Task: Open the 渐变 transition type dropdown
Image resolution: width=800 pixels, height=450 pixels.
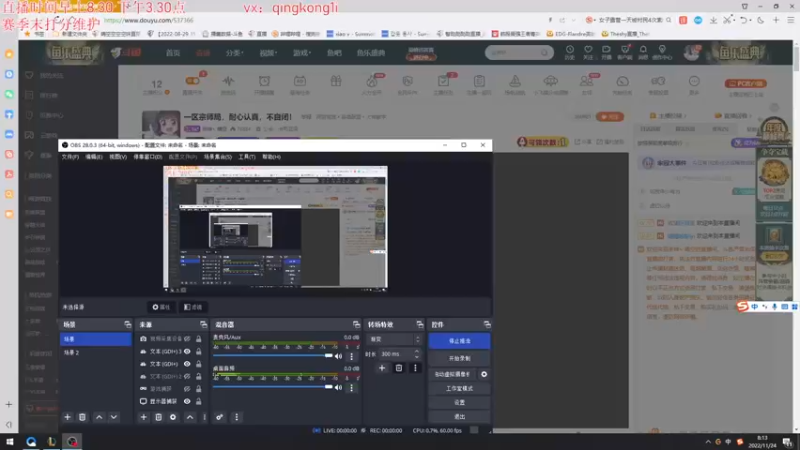Action: pos(394,339)
